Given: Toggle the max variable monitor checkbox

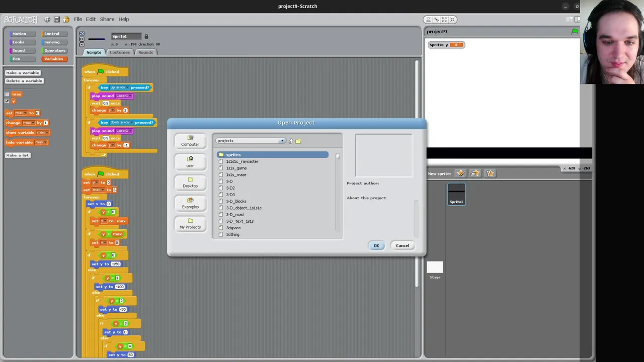Looking at the screenshot, I should pos(7,95).
